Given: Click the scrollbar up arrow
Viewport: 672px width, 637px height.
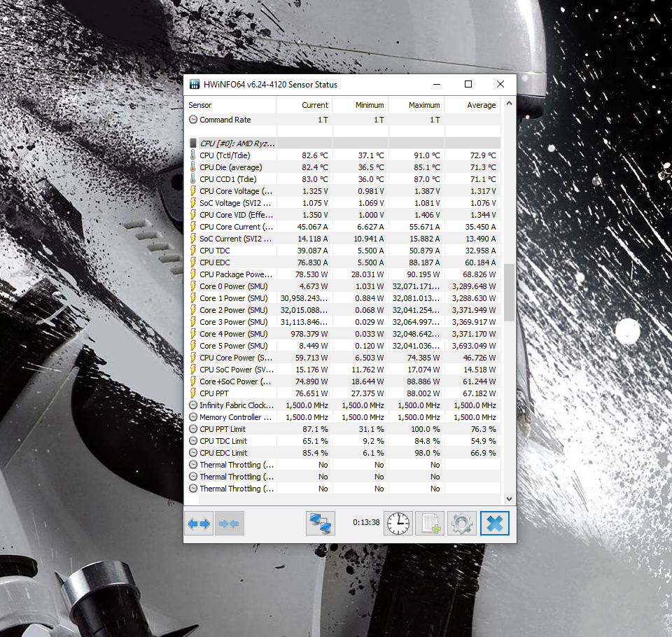Looking at the screenshot, I should (509, 104).
